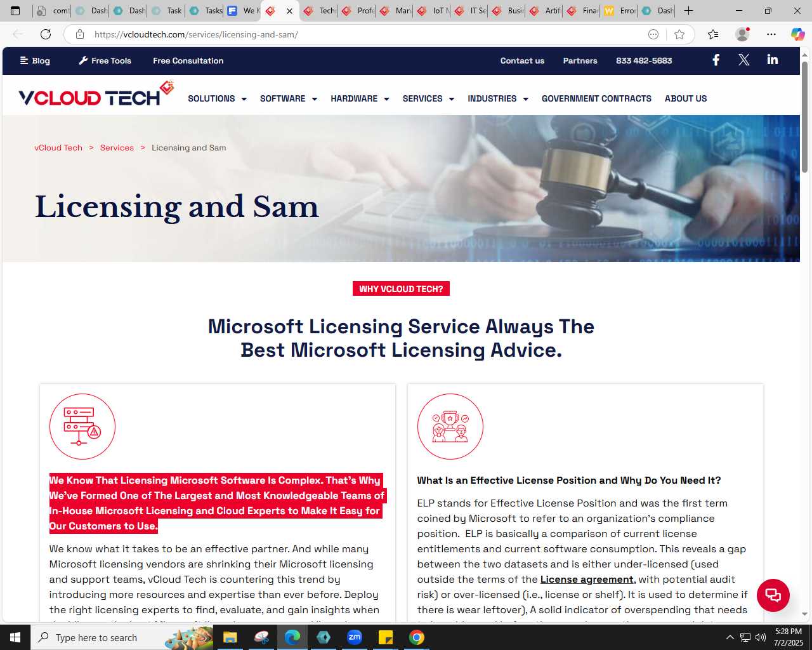The image size is (812, 650).
Task: Expand the Software dropdown menu
Action: coord(289,98)
